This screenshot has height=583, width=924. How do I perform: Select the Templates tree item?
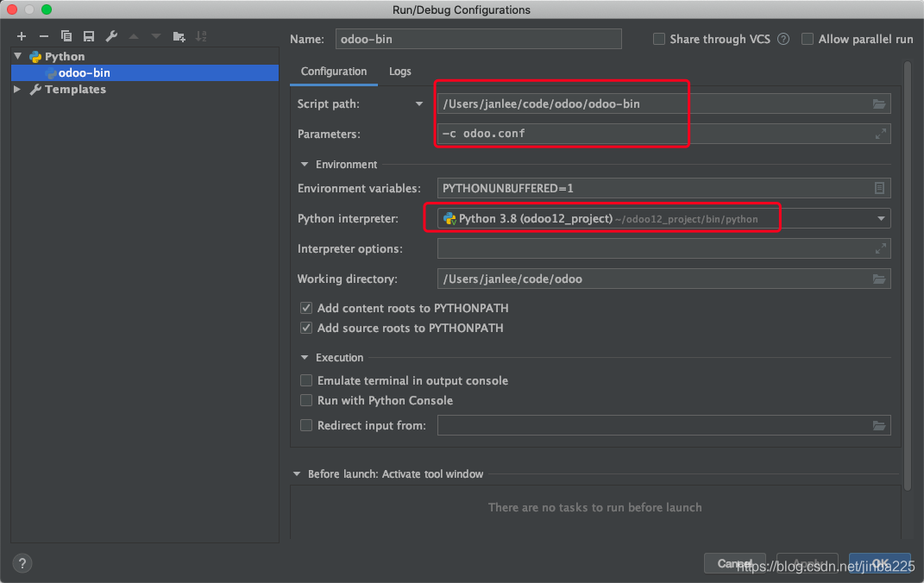(x=75, y=89)
